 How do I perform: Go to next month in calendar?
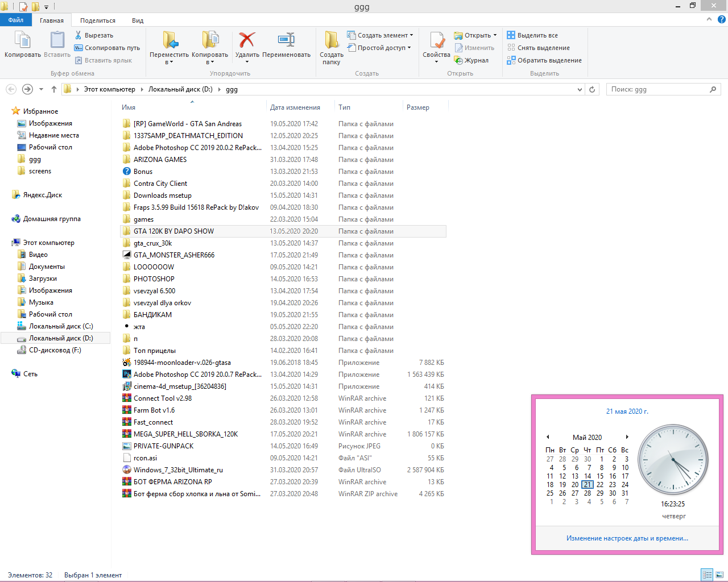point(627,437)
